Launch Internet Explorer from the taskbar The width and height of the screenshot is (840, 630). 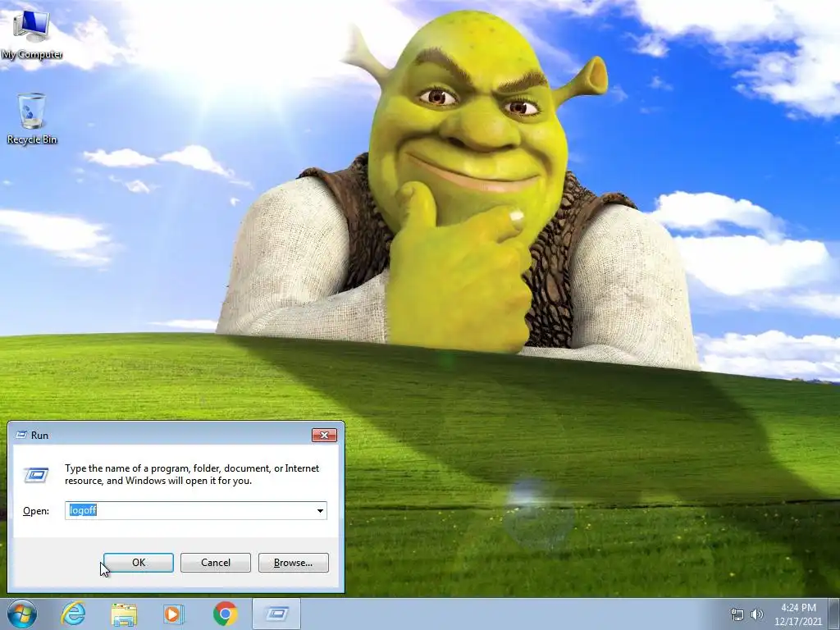point(73,614)
